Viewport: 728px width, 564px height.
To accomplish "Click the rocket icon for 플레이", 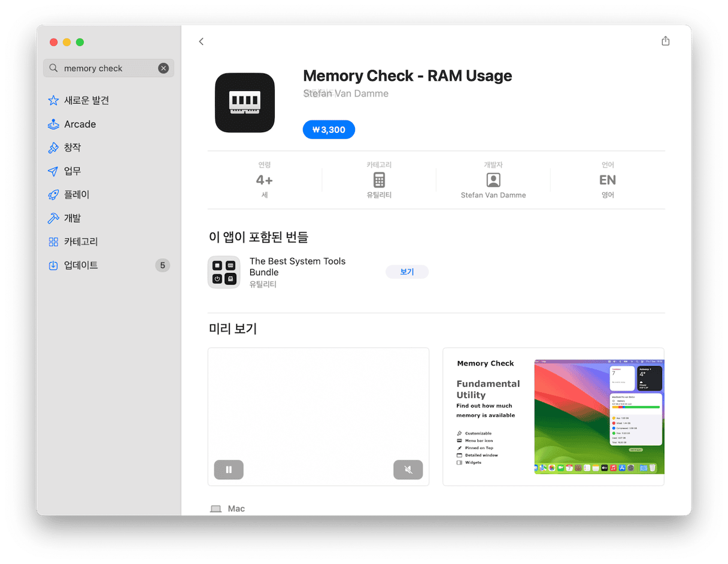I will point(53,195).
